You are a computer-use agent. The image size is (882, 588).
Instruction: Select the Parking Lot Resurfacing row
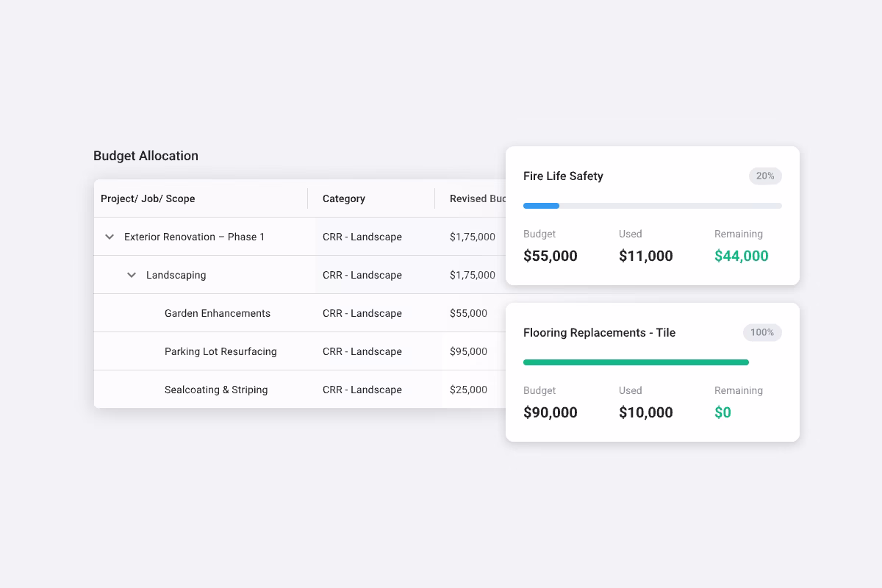pyautogui.click(x=220, y=351)
